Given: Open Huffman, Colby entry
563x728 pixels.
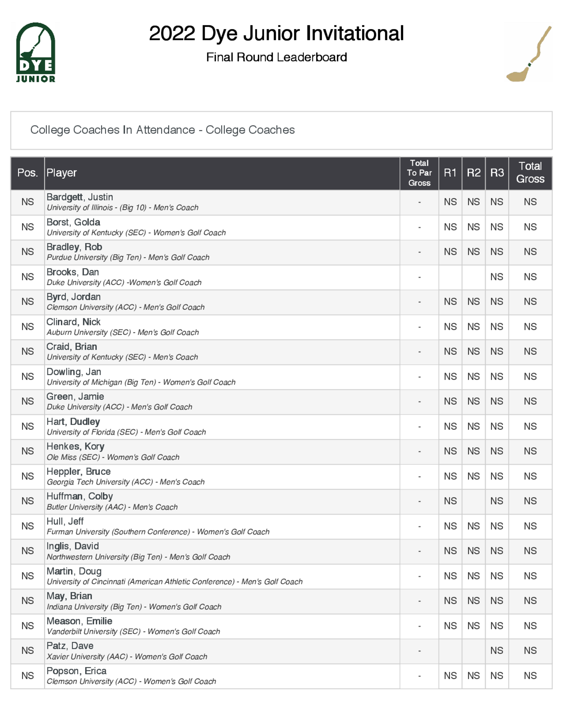Looking at the screenshot, I should (80, 496).
